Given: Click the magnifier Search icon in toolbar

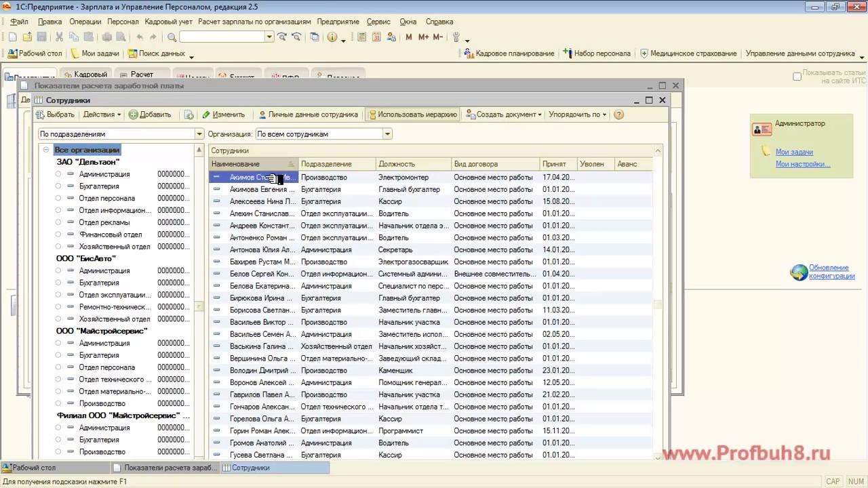Looking at the screenshot, I should tap(172, 37).
